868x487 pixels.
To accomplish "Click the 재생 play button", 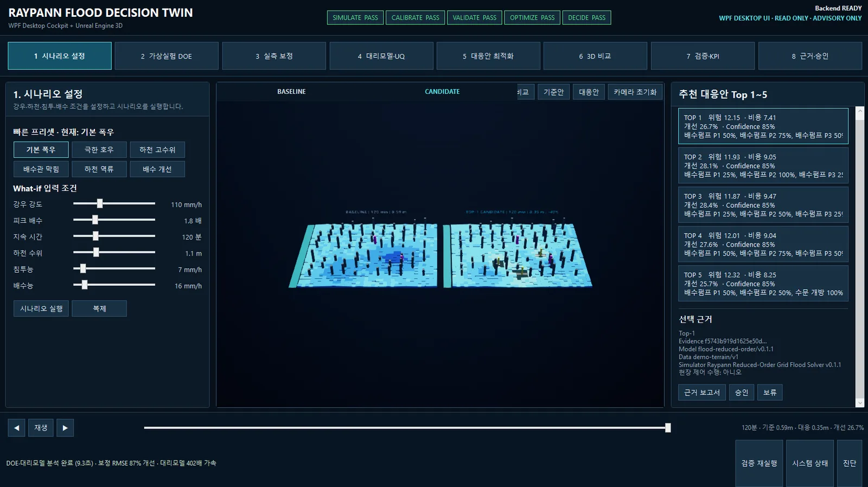I will click(41, 428).
